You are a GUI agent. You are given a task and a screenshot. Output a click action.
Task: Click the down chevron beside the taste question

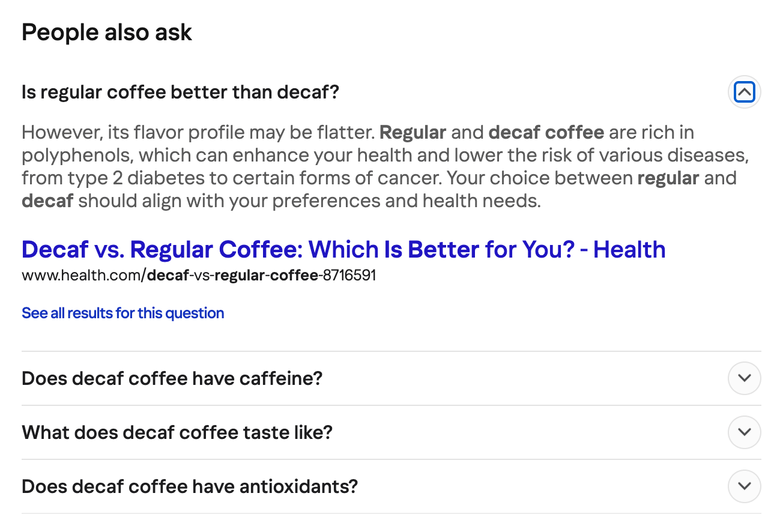click(744, 432)
